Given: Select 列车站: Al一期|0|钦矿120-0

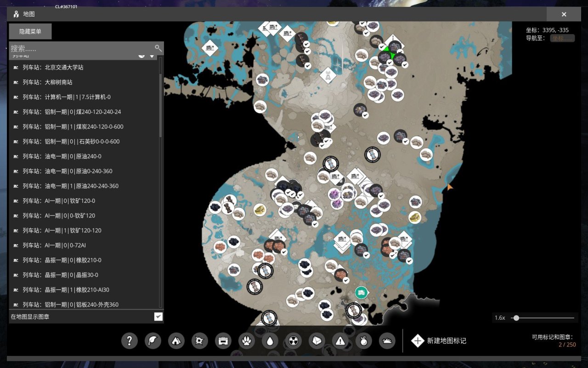Looking at the screenshot, I should pyautogui.click(x=84, y=201).
